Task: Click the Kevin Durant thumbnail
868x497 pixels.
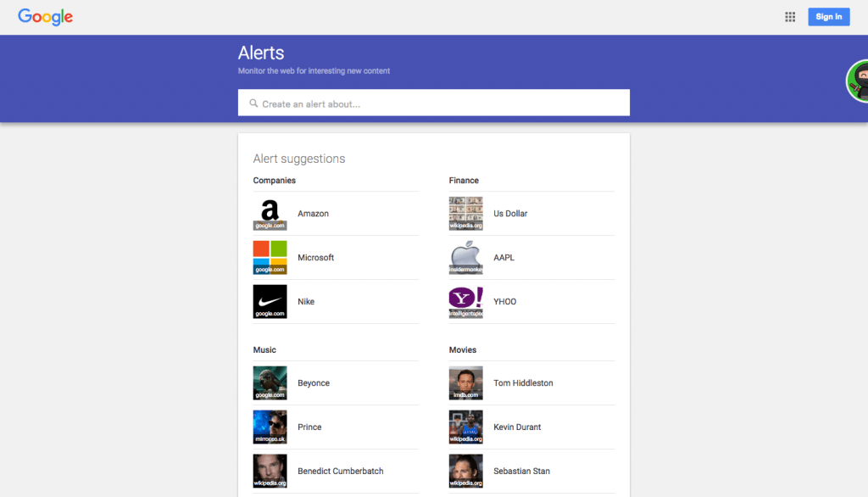Action: (x=465, y=427)
